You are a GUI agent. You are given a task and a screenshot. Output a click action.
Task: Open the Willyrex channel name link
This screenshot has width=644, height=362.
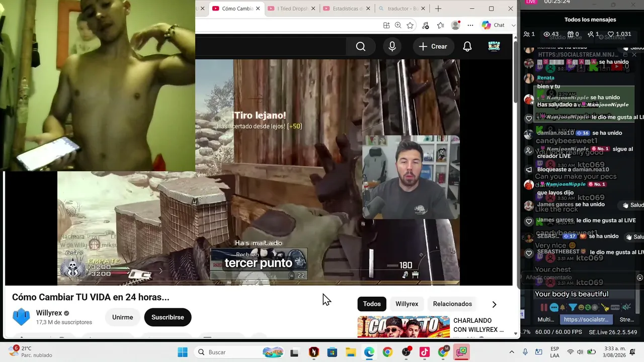tap(48, 313)
